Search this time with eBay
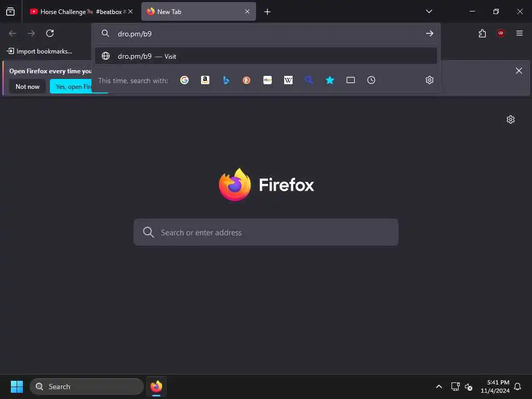This screenshot has height=399, width=532. coord(268,80)
